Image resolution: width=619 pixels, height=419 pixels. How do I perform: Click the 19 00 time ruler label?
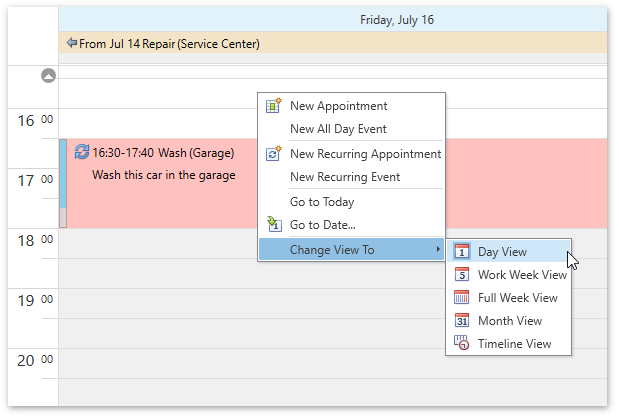35,300
